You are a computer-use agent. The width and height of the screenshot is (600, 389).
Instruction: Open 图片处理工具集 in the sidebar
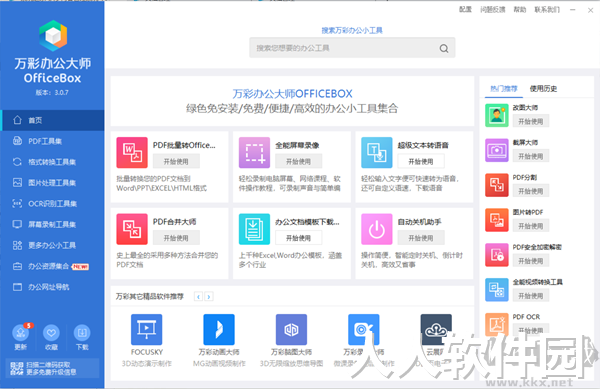click(x=52, y=182)
